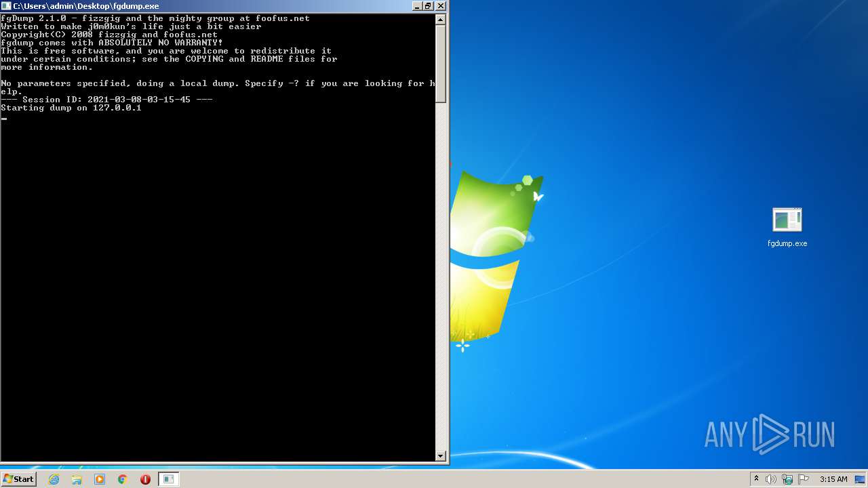868x488 pixels.
Task: Click 'fgdump comes with ABSOLUTELY NO WARRANTY!' line
Action: point(112,43)
